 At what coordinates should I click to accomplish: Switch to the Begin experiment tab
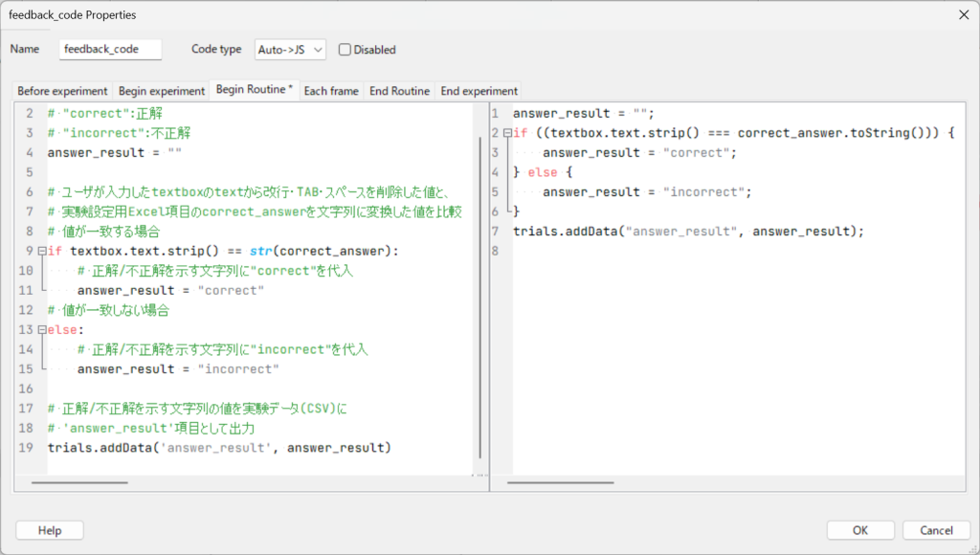click(162, 91)
